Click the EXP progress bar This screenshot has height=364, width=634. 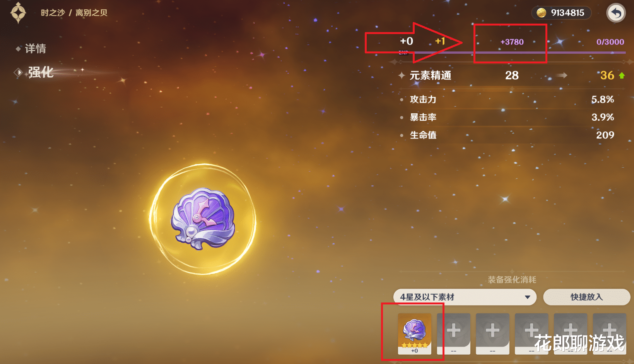pos(512,53)
